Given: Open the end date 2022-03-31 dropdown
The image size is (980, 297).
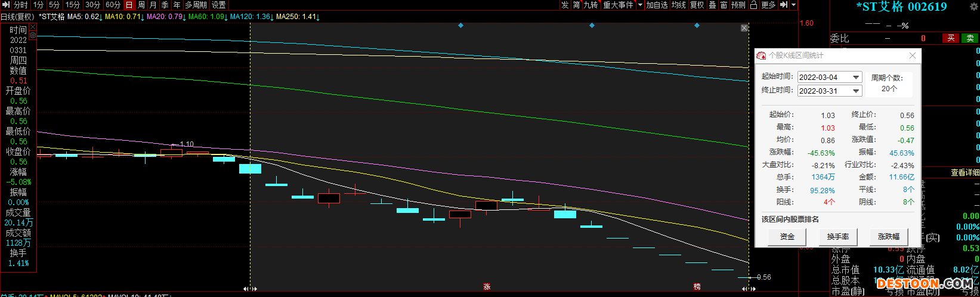Looking at the screenshot, I should coord(856,91).
